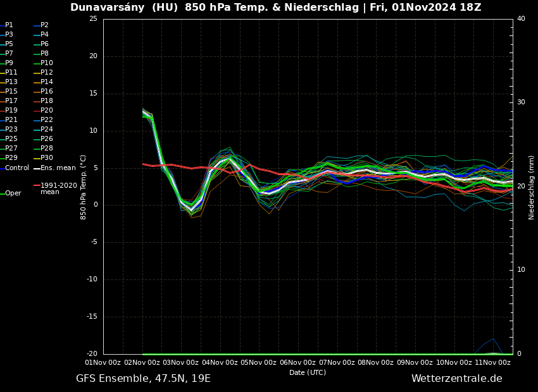Select the P27 legend entry
Screen dimensions: 538x392
tap(11, 149)
